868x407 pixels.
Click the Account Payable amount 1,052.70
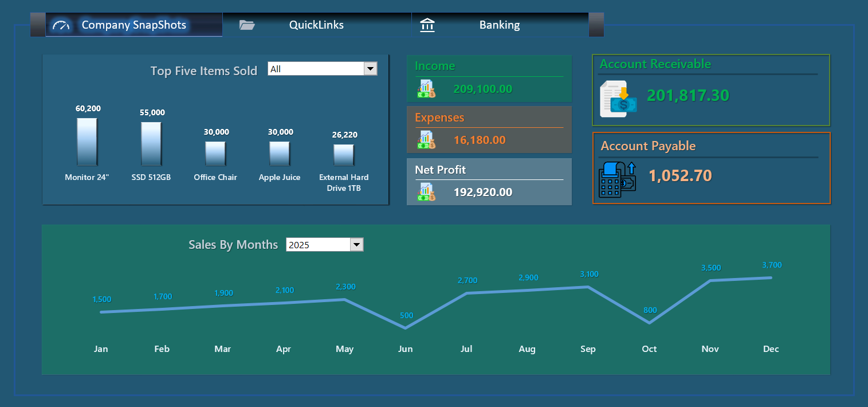click(680, 176)
